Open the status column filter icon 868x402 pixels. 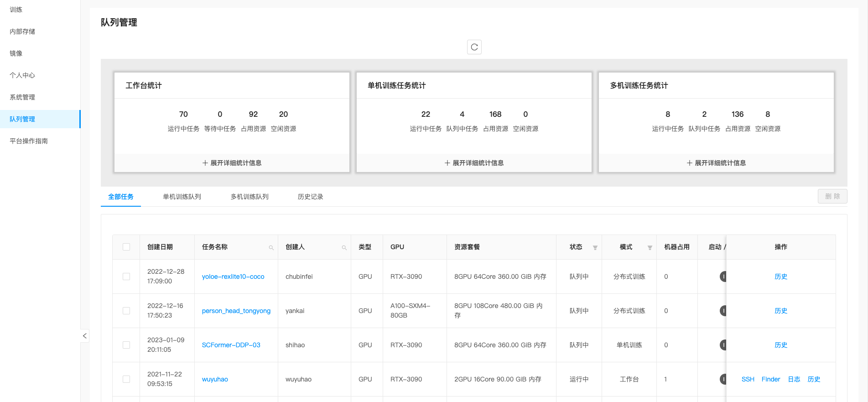point(595,248)
